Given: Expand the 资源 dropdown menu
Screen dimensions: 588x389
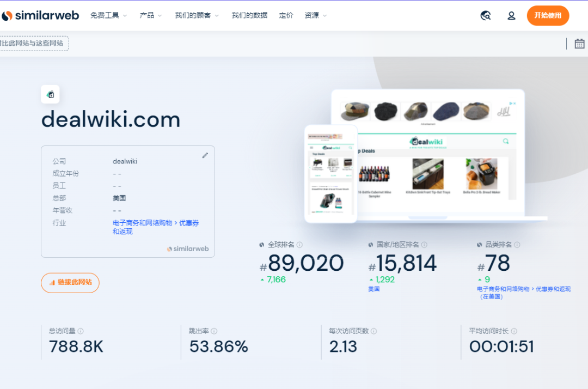Looking at the screenshot, I should click(x=316, y=15).
